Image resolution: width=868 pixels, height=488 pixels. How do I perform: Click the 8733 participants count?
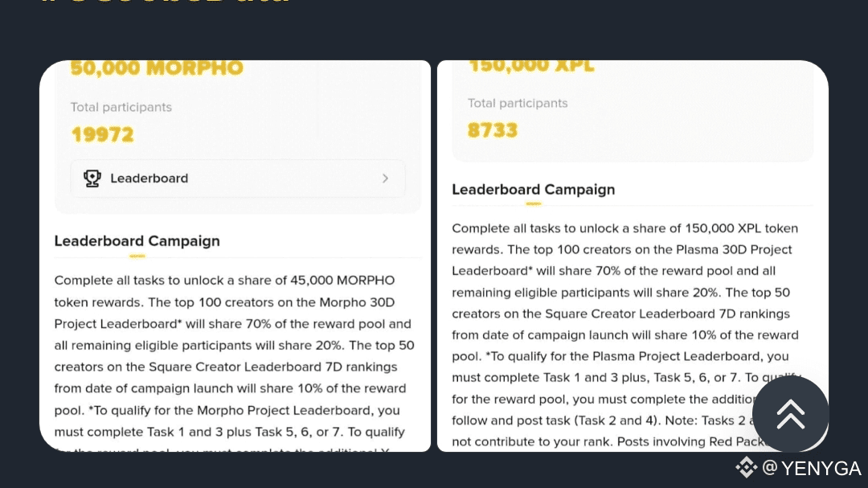[493, 129]
